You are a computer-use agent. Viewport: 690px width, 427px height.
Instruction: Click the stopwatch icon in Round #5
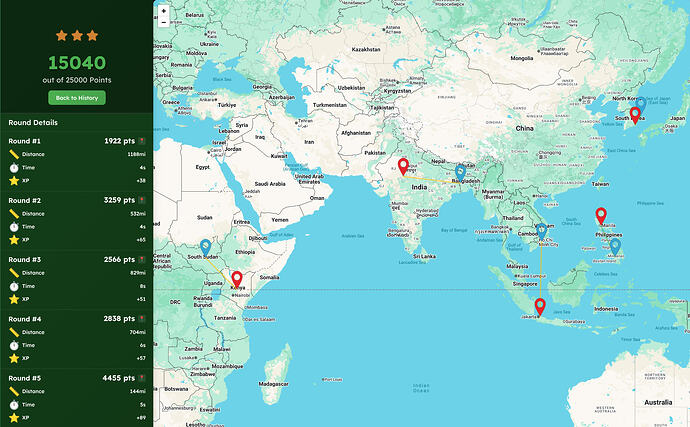[x=14, y=405]
